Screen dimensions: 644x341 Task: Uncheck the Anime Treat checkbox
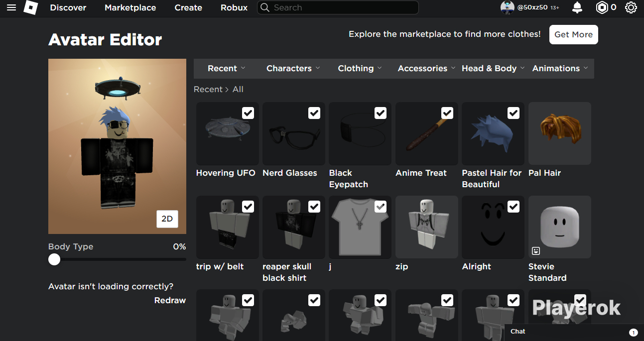(x=447, y=113)
